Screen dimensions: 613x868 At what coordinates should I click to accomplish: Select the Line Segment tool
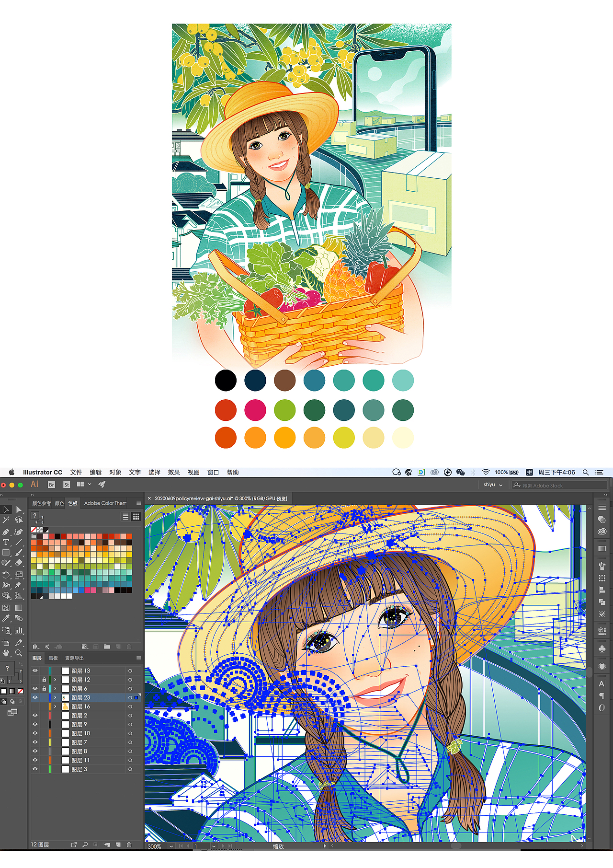coord(19,542)
